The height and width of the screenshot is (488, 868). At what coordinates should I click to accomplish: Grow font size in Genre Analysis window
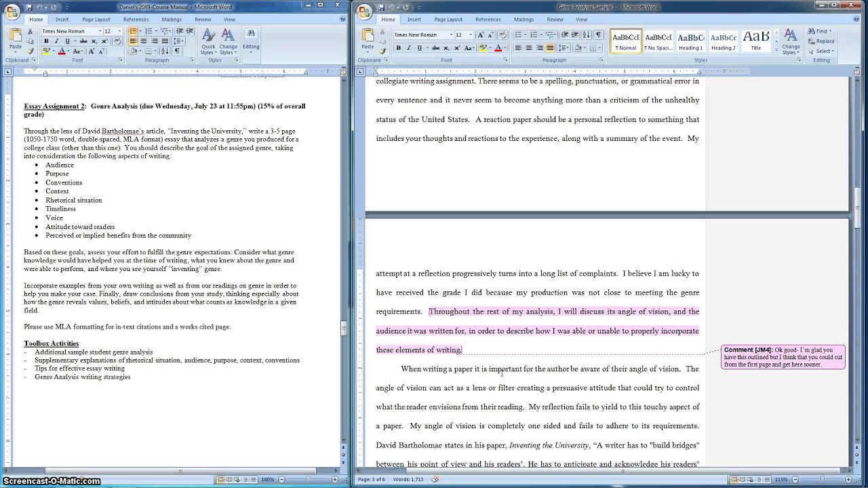coord(481,35)
